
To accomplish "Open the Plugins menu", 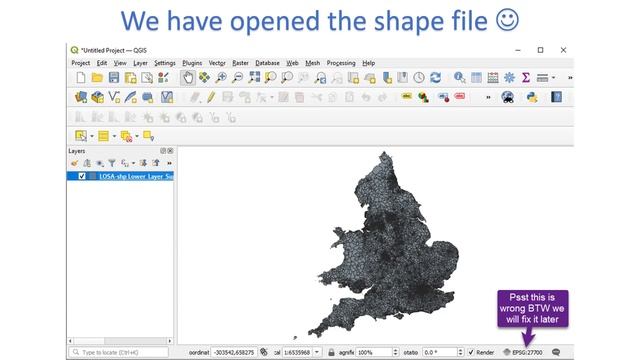I will (x=192, y=63).
